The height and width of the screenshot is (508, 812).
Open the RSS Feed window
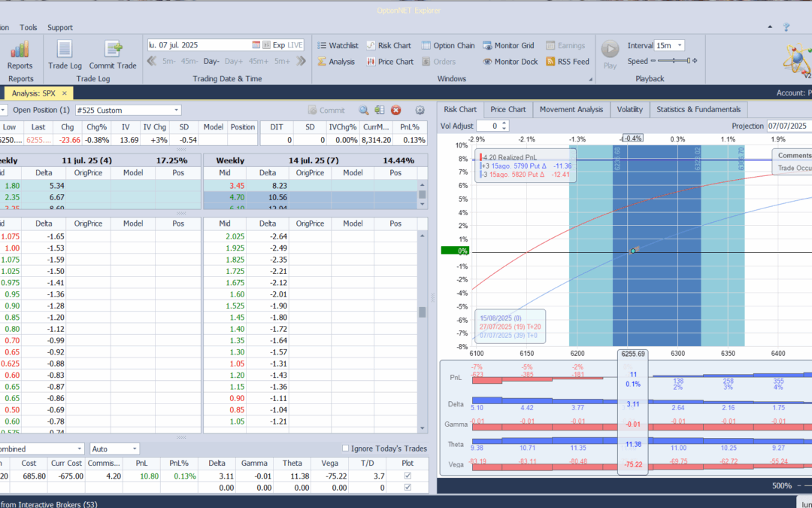[568, 61]
